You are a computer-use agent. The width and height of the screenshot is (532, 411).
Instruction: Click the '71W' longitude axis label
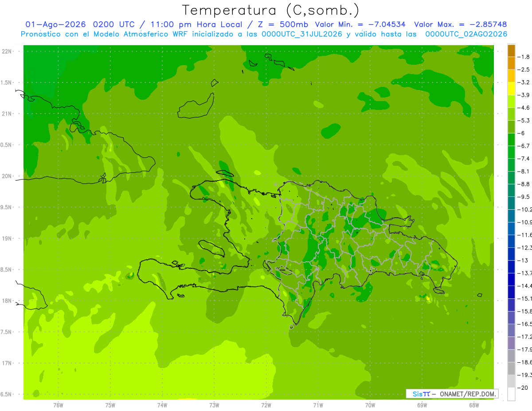(x=318, y=405)
